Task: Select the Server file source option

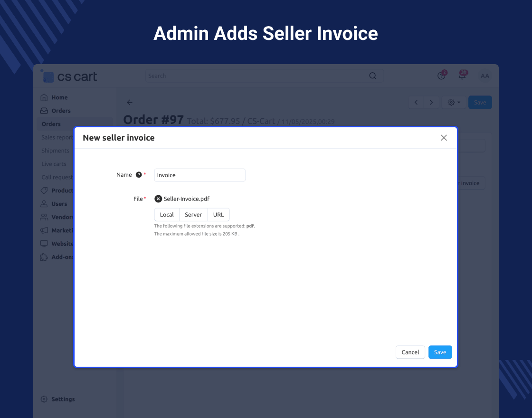Action: tap(193, 215)
